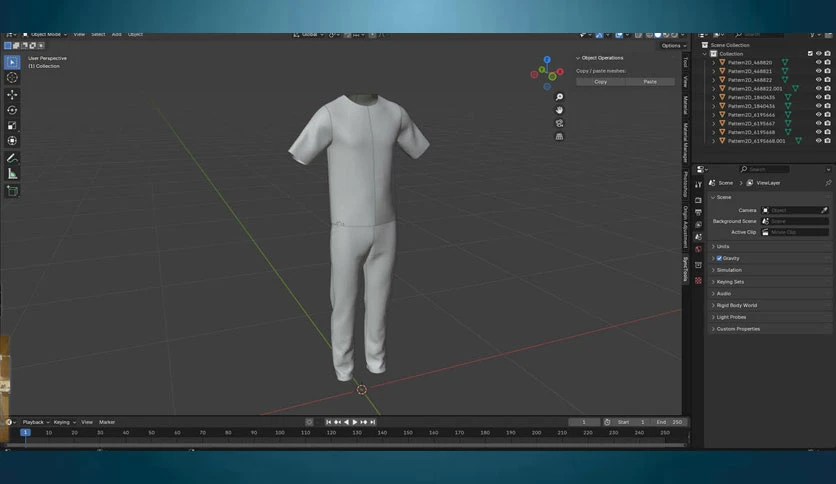The height and width of the screenshot is (484, 836).
Task: Select Pattern2D_1840436 in the outliner
Action: pyautogui.click(x=751, y=106)
